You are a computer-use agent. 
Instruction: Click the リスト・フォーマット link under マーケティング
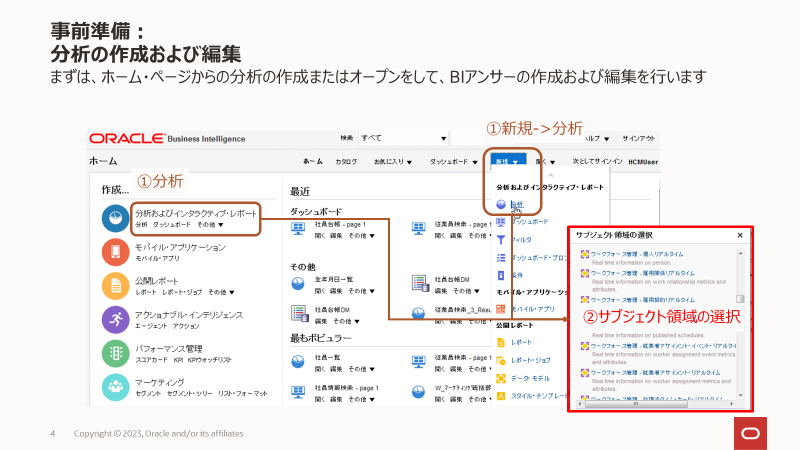[242, 393]
